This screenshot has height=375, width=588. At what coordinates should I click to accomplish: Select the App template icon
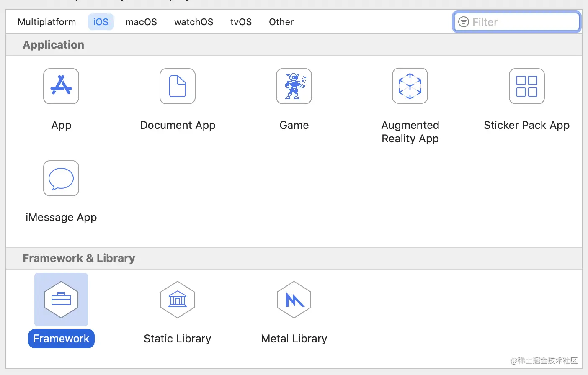(61, 86)
